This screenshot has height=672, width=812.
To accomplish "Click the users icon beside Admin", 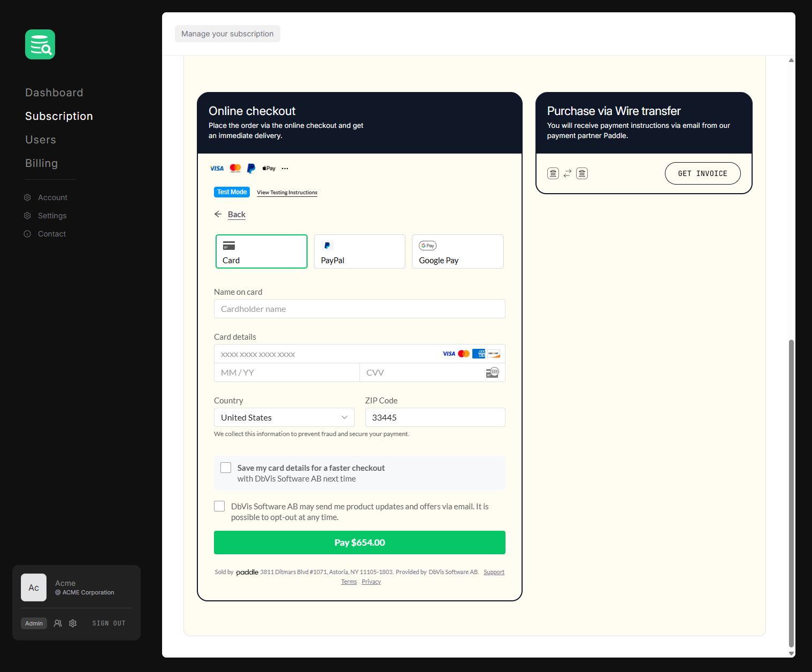I will [58, 623].
